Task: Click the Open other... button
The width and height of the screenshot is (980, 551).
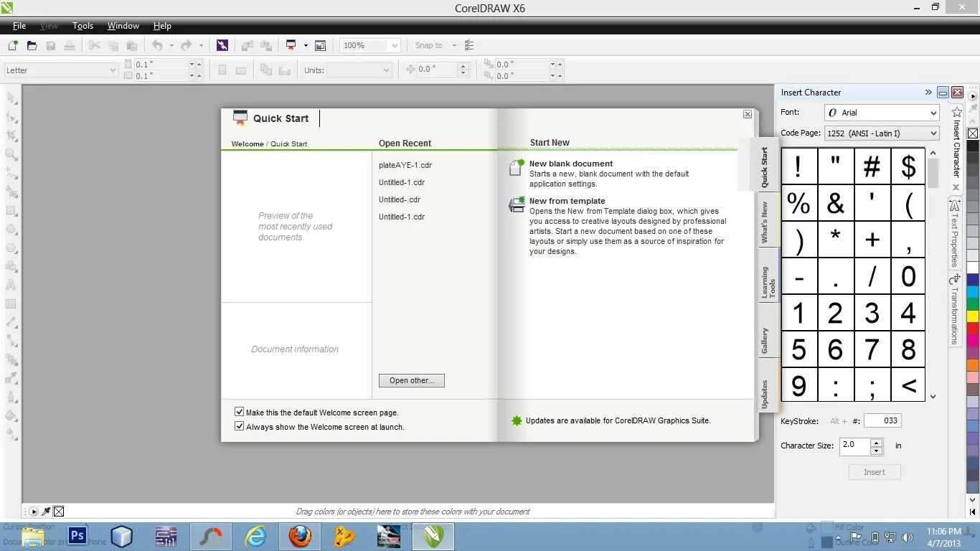Action: pos(412,380)
